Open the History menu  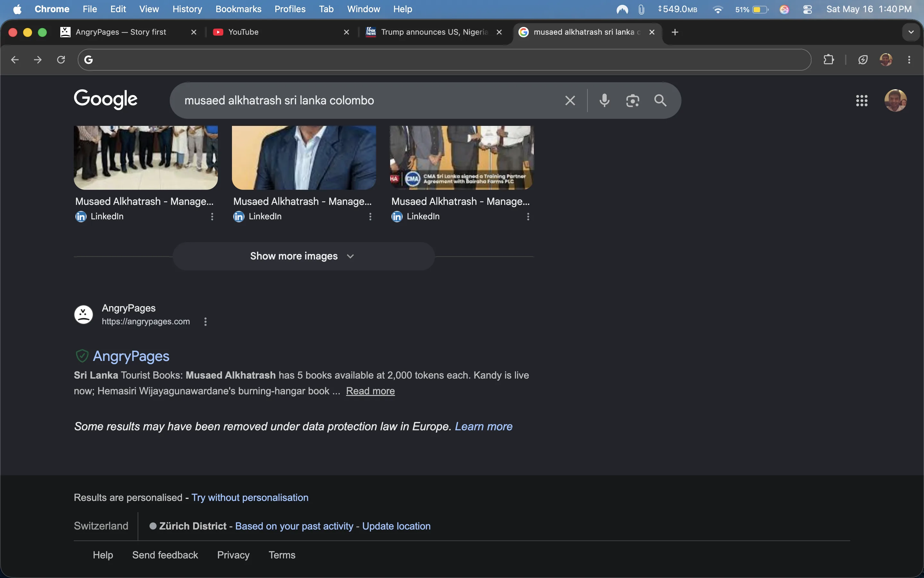[x=187, y=9]
